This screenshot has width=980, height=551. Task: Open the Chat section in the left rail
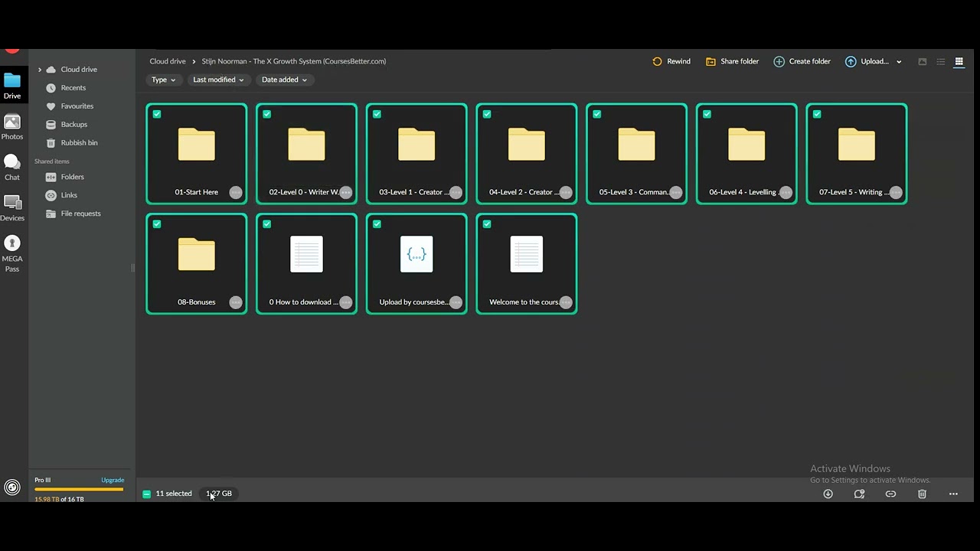[x=12, y=167]
